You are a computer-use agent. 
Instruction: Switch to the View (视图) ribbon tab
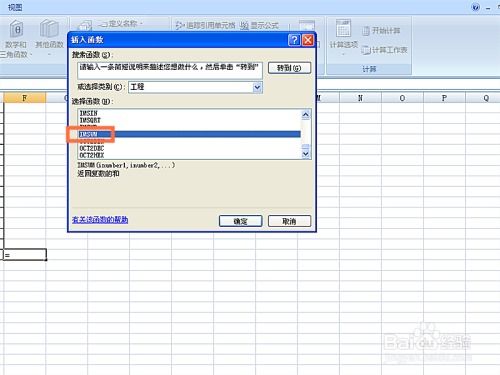tap(15, 7)
